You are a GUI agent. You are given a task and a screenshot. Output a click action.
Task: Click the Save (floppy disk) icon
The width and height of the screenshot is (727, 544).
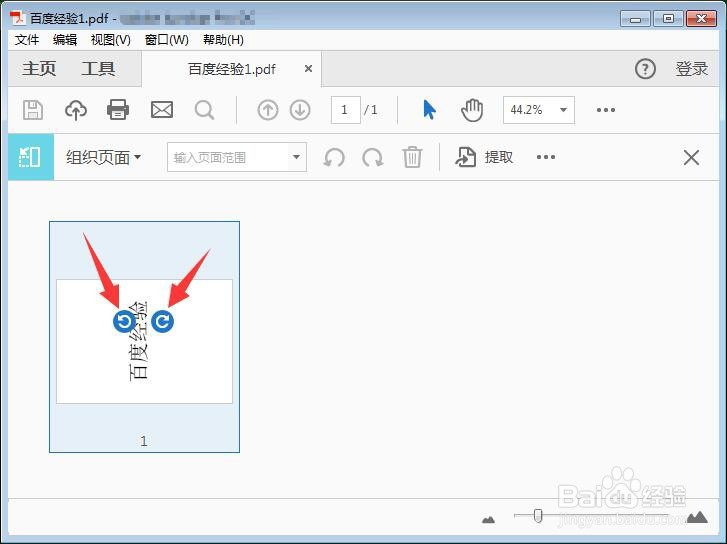coord(33,110)
